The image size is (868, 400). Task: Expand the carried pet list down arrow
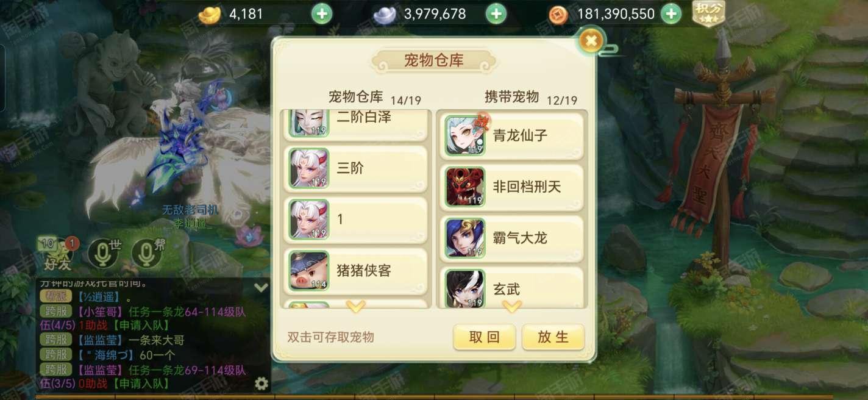click(x=511, y=305)
